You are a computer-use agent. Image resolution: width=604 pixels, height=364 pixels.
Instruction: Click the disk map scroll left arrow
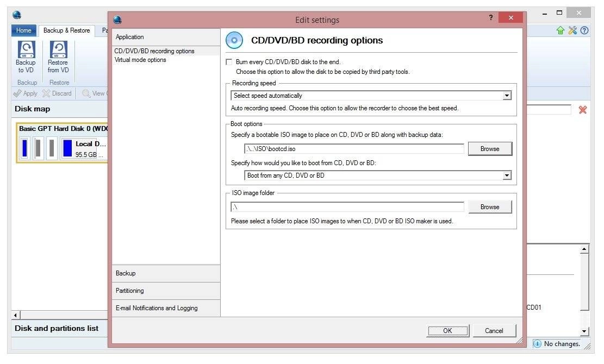tap(16, 316)
